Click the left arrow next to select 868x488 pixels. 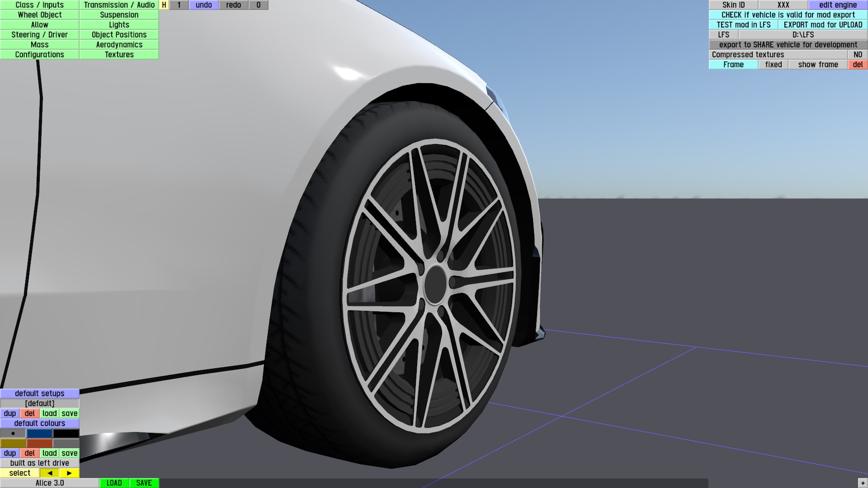[50, 473]
